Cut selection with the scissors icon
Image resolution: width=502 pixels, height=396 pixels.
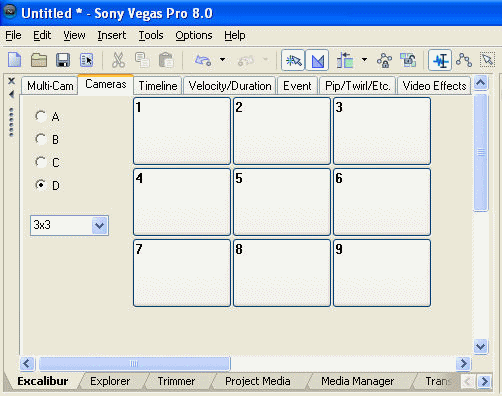[x=118, y=60]
